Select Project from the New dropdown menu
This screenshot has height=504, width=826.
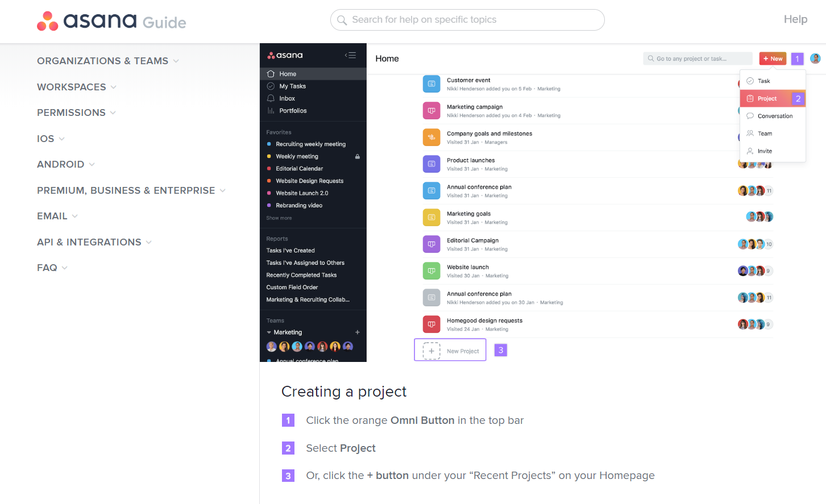(773, 98)
